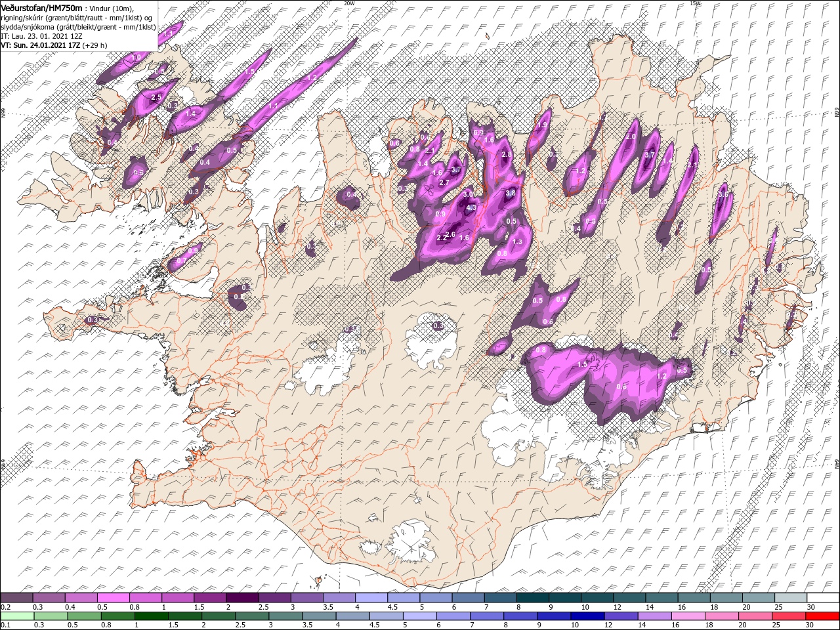
Task: Click the 3.8 precipitation value label
Action: pyautogui.click(x=511, y=194)
